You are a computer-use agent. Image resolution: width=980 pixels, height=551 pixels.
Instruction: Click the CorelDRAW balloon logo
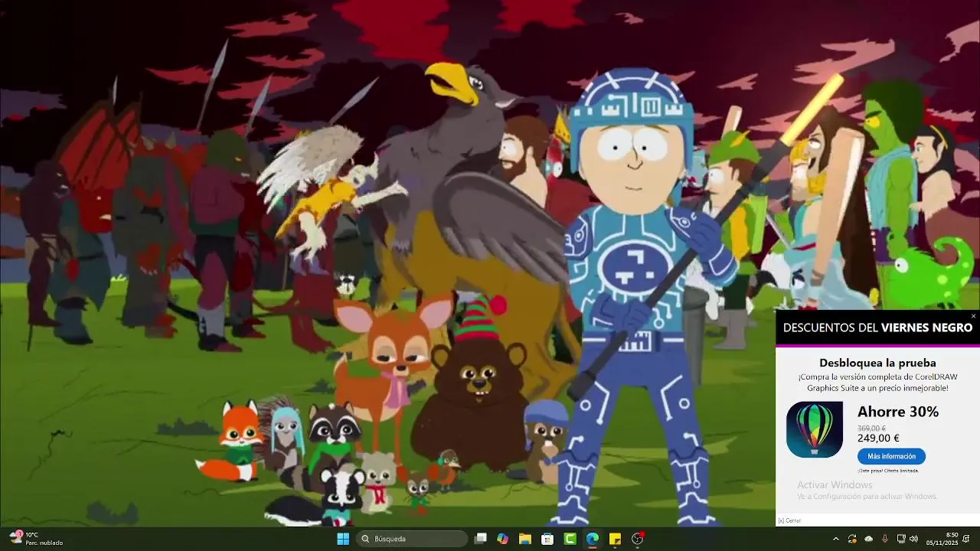[815, 429]
